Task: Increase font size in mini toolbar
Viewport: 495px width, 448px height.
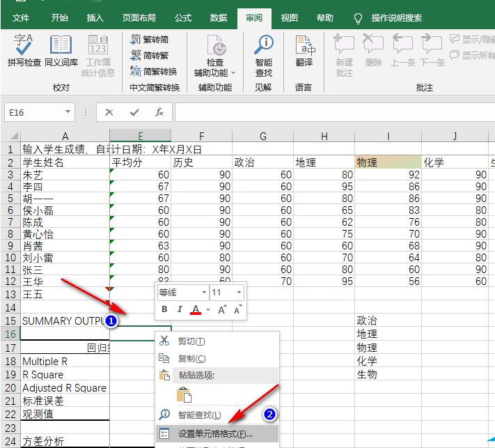Action: pos(222,309)
